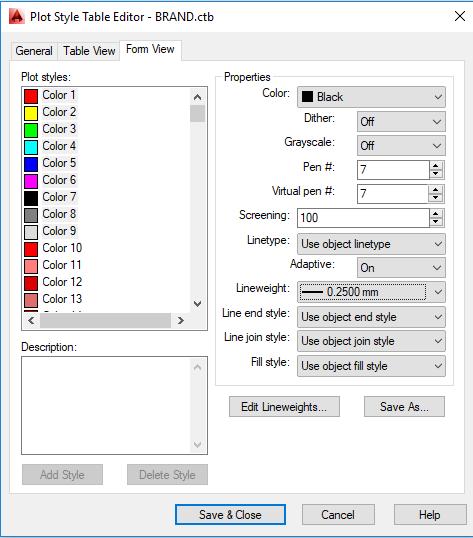Increase Pen # with up arrow

(x=436, y=166)
